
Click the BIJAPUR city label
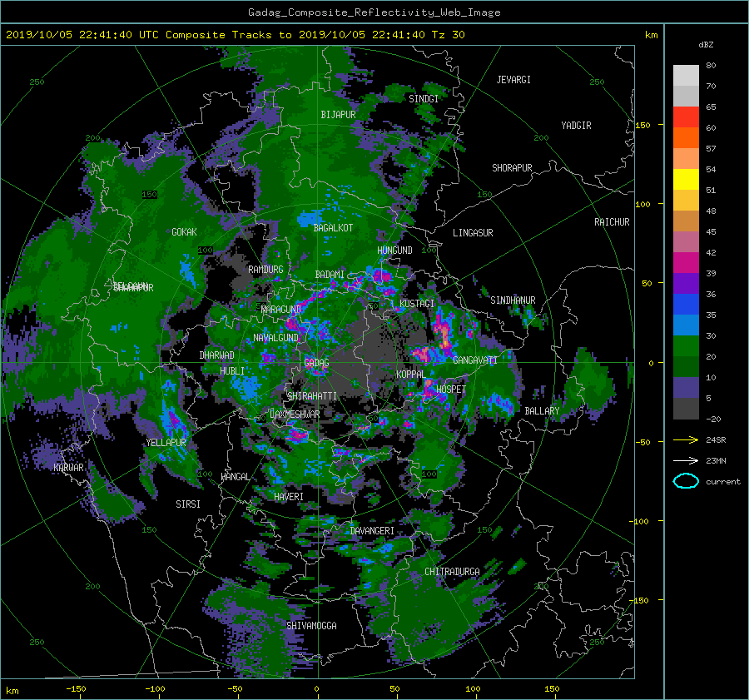[x=338, y=115]
